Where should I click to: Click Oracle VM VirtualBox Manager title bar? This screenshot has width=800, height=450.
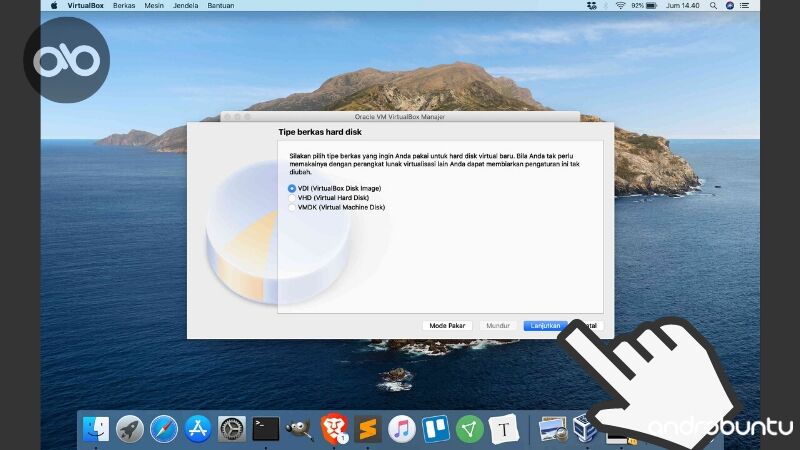(400, 117)
